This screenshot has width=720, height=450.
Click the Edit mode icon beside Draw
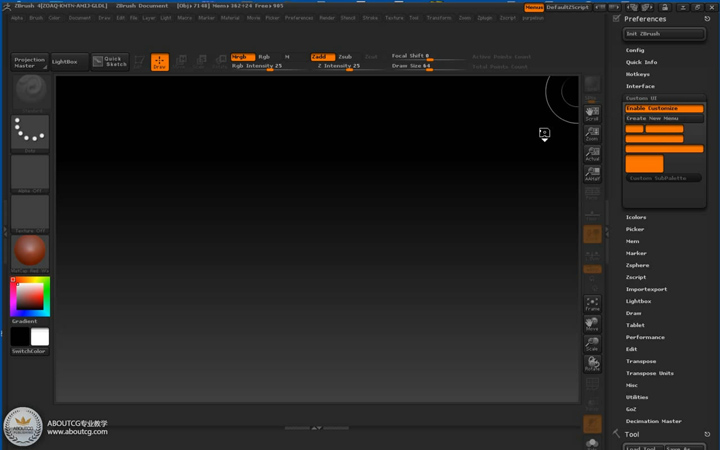click(139, 62)
